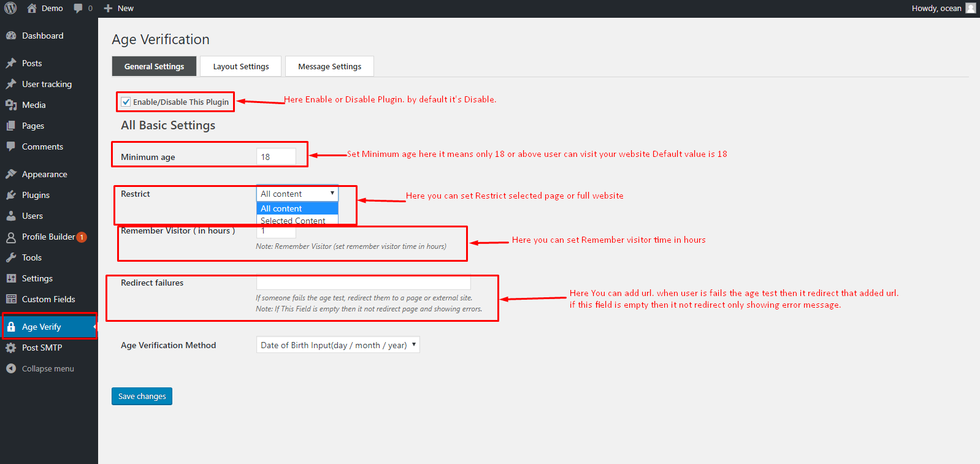Click the Minimum age input field
This screenshot has width=980, height=464.
pyautogui.click(x=276, y=157)
